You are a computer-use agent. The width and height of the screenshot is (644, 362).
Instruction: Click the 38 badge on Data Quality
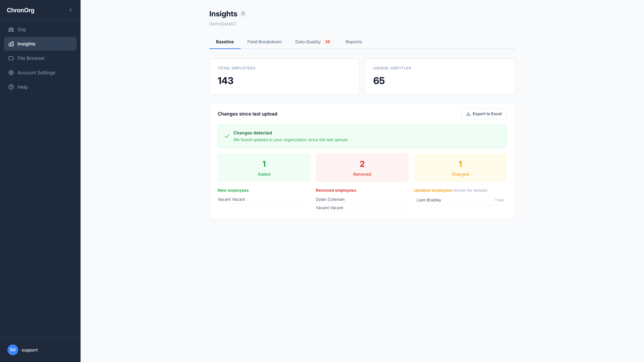327,42
